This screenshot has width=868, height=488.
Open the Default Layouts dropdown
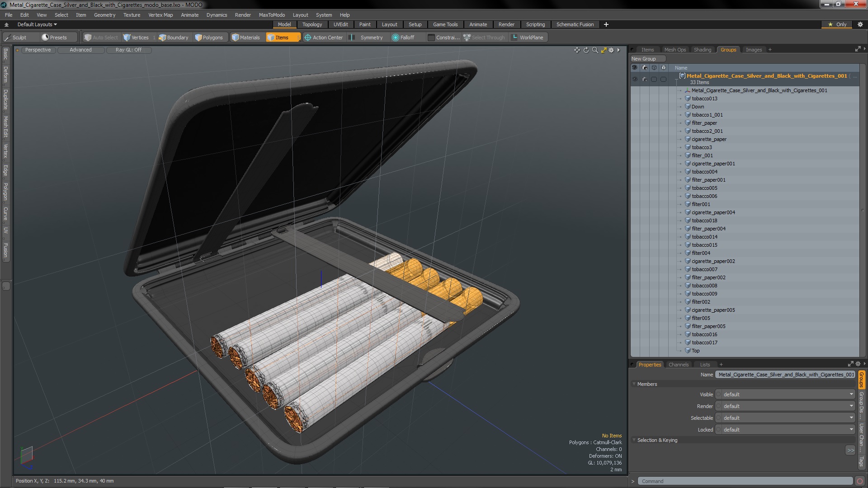pyautogui.click(x=37, y=24)
